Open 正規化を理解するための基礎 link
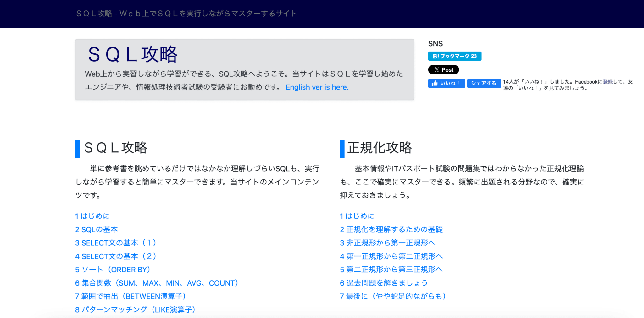This screenshot has width=644, height=318. click(x=391, y=229)
